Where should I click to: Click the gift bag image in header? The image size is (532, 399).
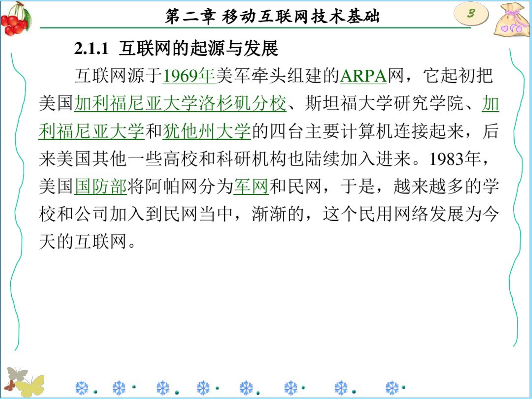(x=512, y=20)
